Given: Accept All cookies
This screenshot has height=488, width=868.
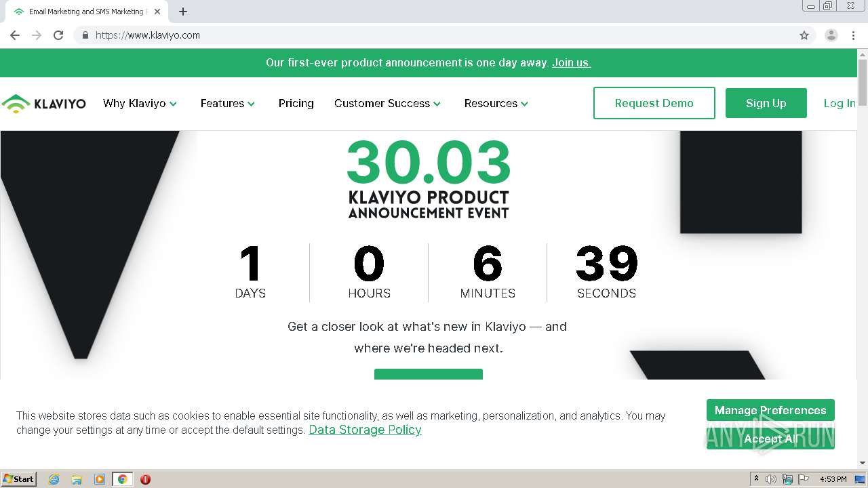Looking at the screenshot, I should coord(770,439).
